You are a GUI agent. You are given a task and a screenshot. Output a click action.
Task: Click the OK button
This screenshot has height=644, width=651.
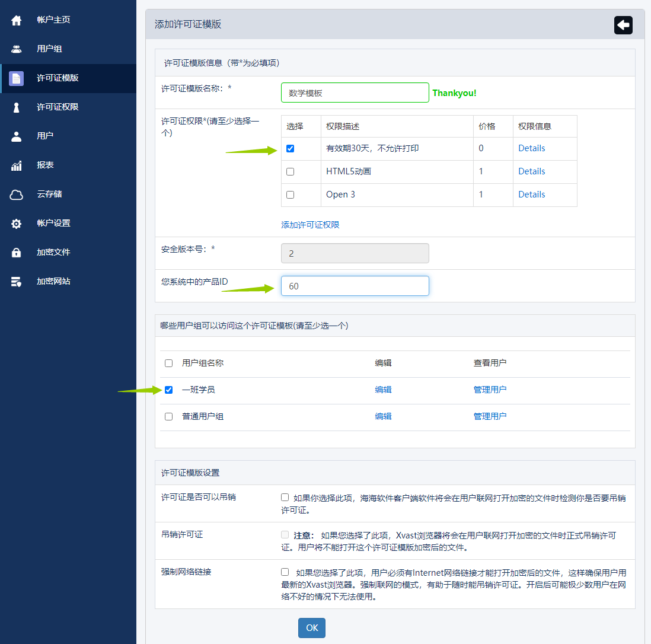(x=311, y=628)
